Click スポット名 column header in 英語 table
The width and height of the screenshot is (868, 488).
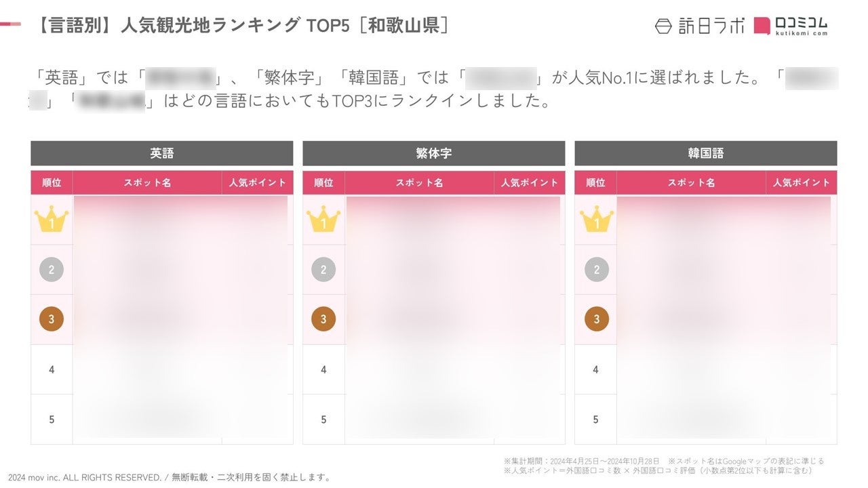[x=147, y=183]
